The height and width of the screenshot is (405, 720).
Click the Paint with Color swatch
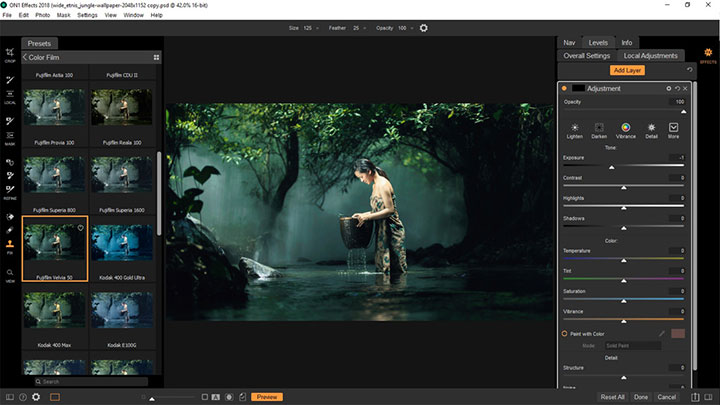tap(677, 333)
